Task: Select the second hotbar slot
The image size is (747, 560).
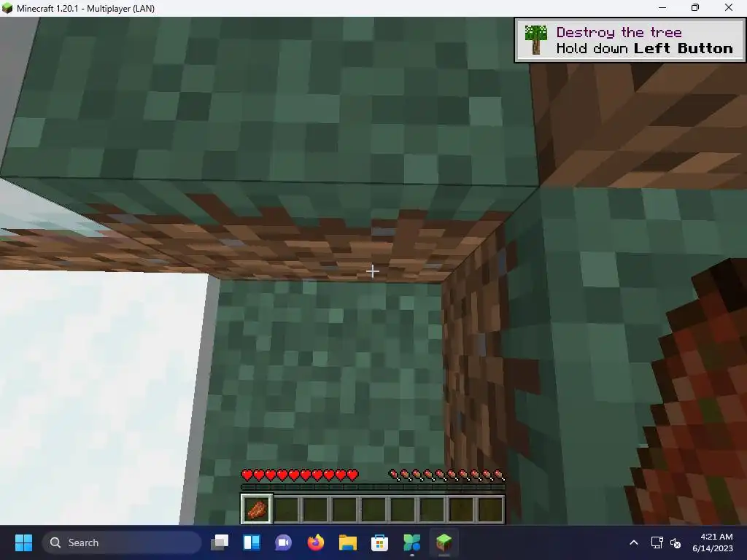Action: pos(286,508)
